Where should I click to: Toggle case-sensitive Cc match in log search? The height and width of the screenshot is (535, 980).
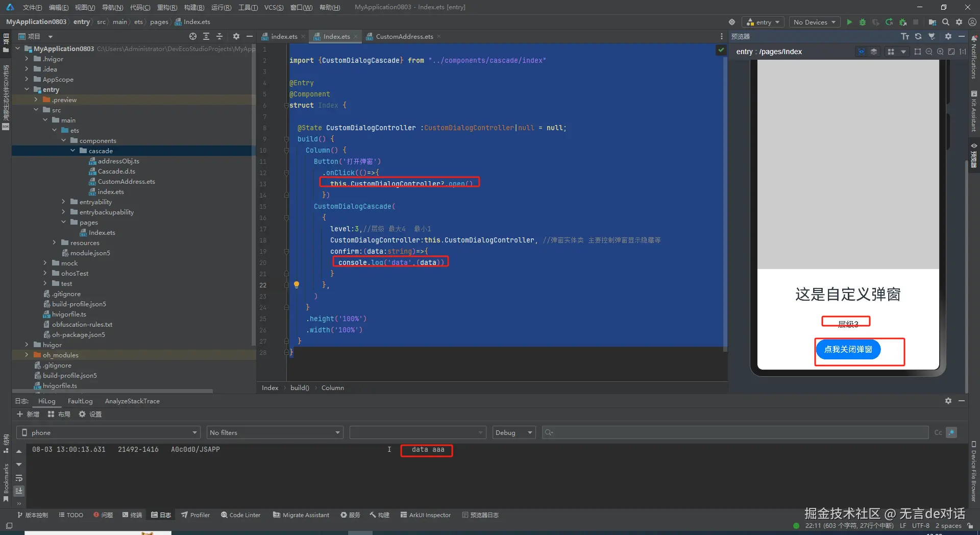pyautogui.click(x=938, y=432)
